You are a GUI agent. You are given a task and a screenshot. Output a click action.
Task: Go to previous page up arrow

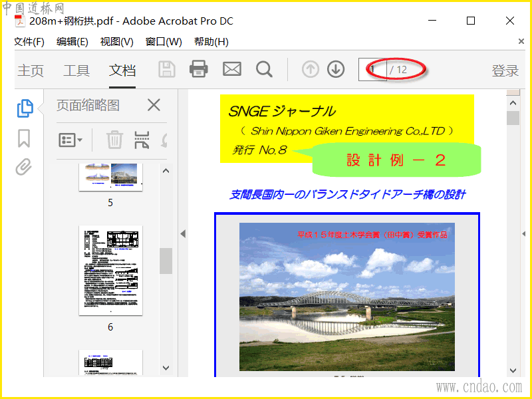coord(311,69)
